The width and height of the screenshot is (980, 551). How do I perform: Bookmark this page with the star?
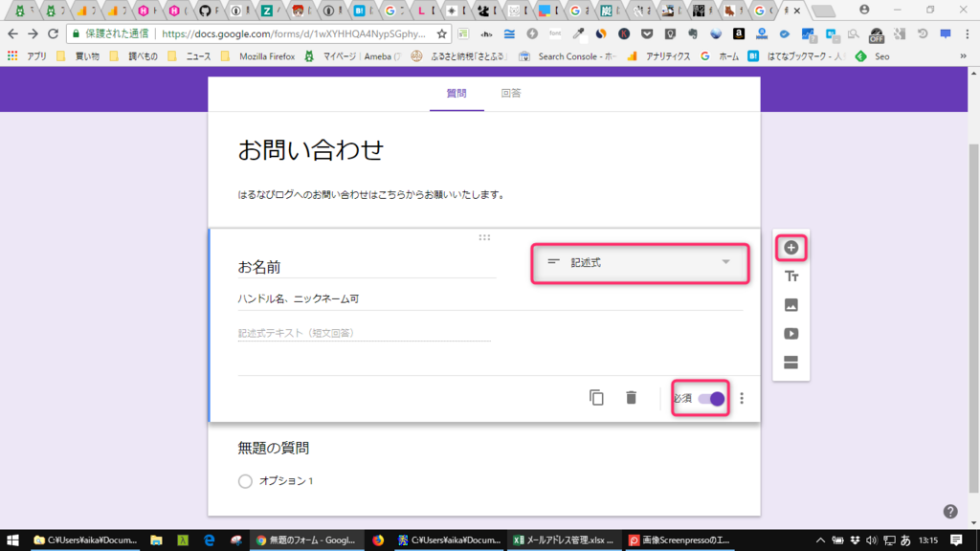(x=442, y=33)
